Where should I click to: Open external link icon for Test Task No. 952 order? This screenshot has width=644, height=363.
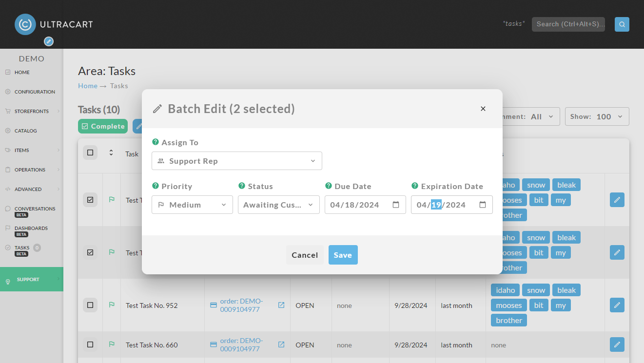[281, 305]
